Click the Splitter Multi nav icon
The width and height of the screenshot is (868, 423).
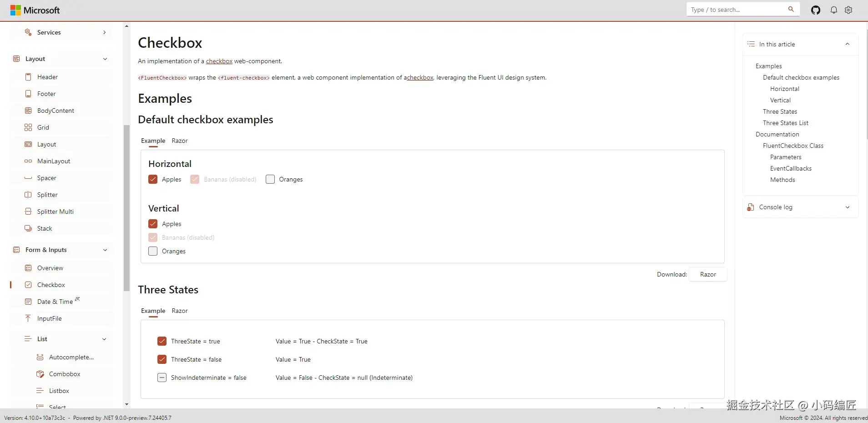28,211
